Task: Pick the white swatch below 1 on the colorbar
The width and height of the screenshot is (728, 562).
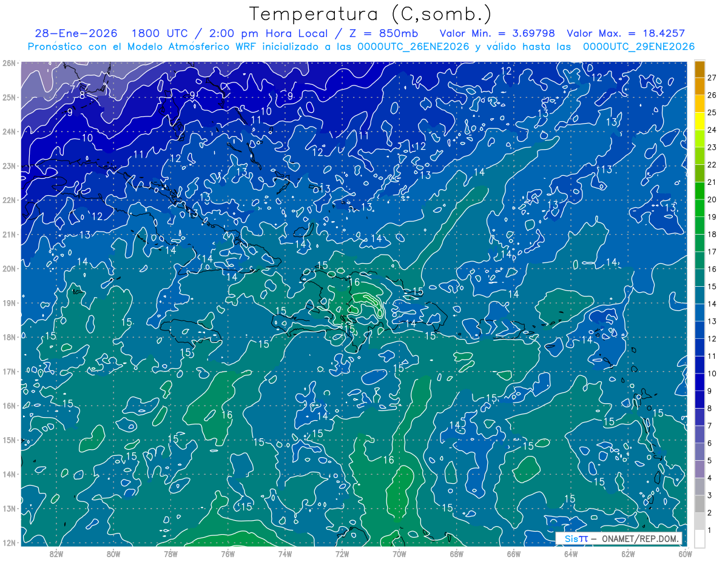Action: pyautogui.click(x=700, y=538)
